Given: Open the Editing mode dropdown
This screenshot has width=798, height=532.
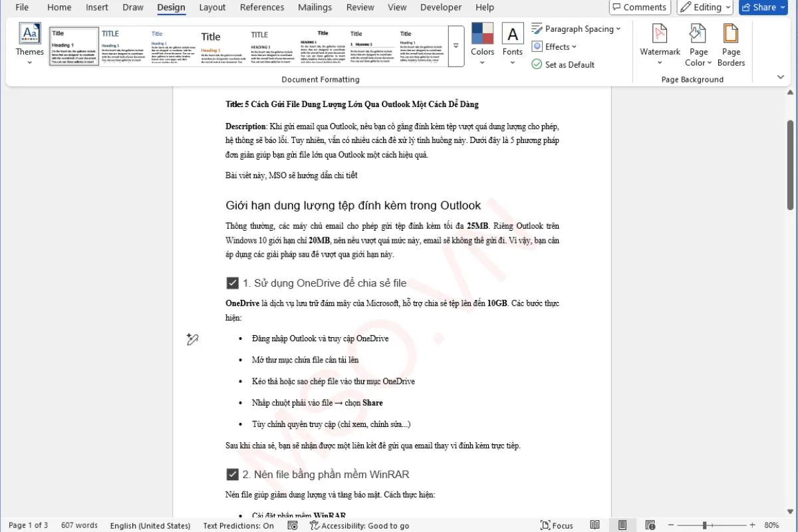Looking at the screenshot, I should tap(705, 7).
